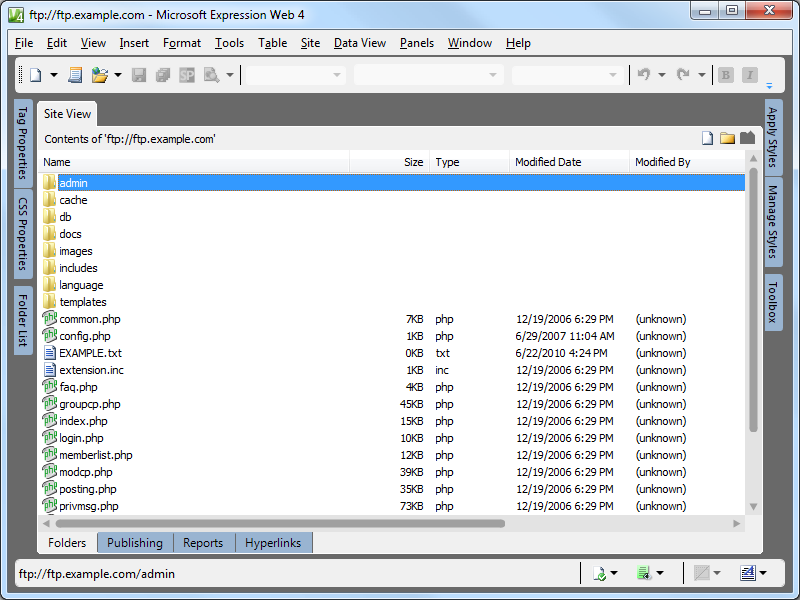Click the vertical scrollbar down arrow
Viewport: 800px width, 600px height.
point(754,507)
